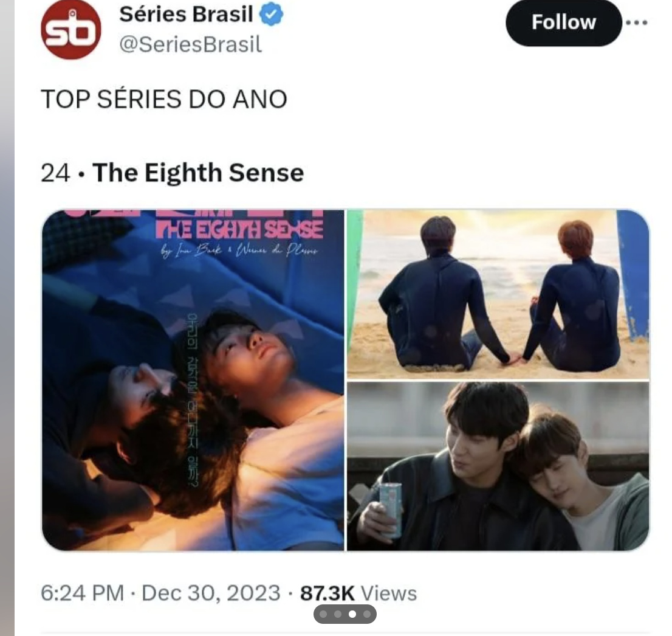
Task: Open the 6:24 PM timestamp link
Action: [x=82, y=593]
